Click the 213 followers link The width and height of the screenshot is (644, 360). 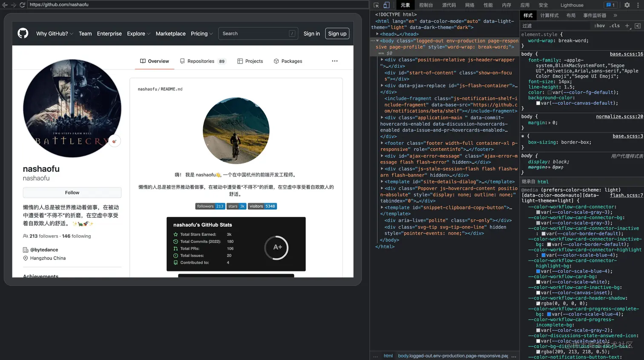click(x=43, y=236)
